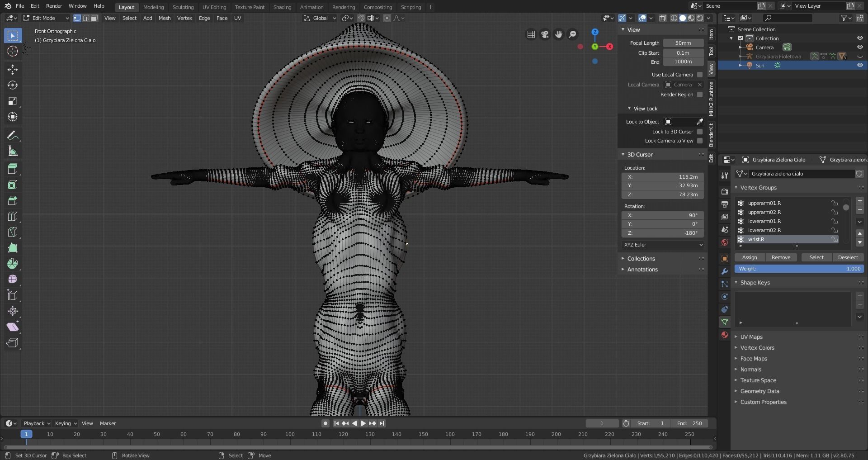Click the Assign vertex group button

click(750, 257)
